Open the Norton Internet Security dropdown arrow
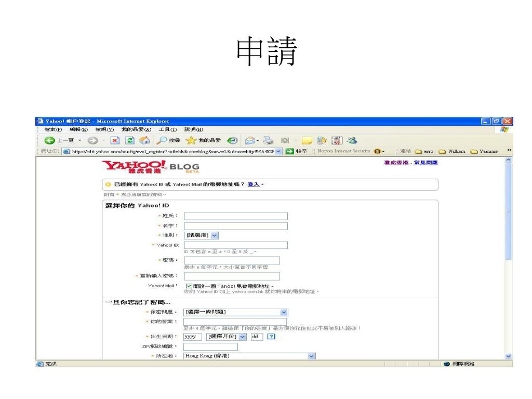Screen dimensions: 532x399 [x=383, y=152]
